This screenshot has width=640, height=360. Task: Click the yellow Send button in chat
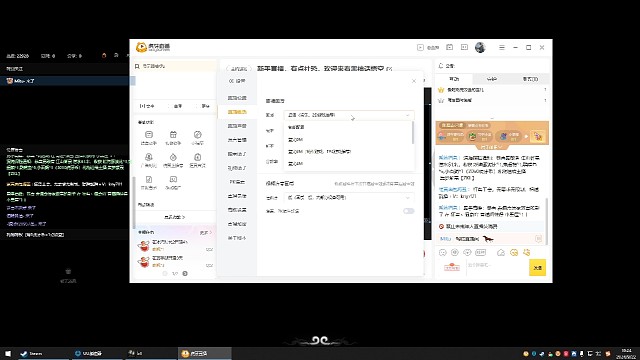click(538, 268)
